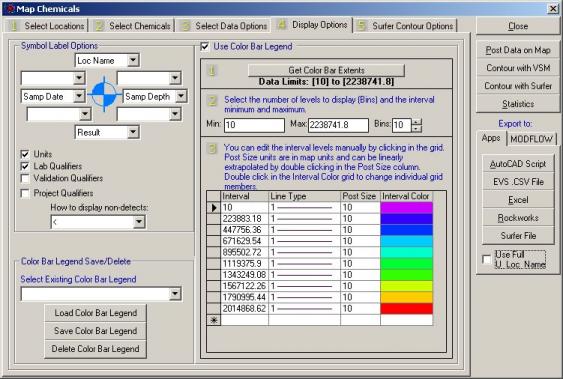Click the cyan color swatch for 895502.72
563x379 pixels.
click(x=406, y=252)
